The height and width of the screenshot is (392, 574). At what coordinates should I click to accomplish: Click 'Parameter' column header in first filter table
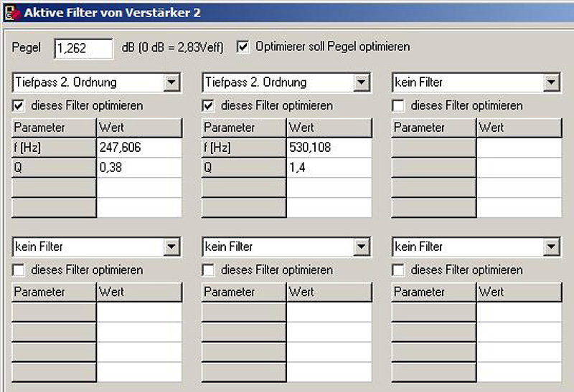pyautogui.click(x=54, y=128)
